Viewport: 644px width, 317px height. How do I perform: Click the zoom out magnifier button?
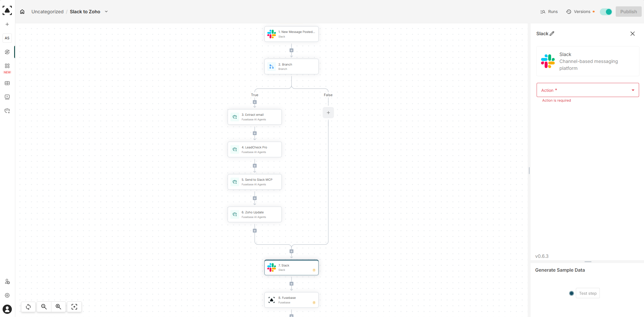click(x=44, y=307)
